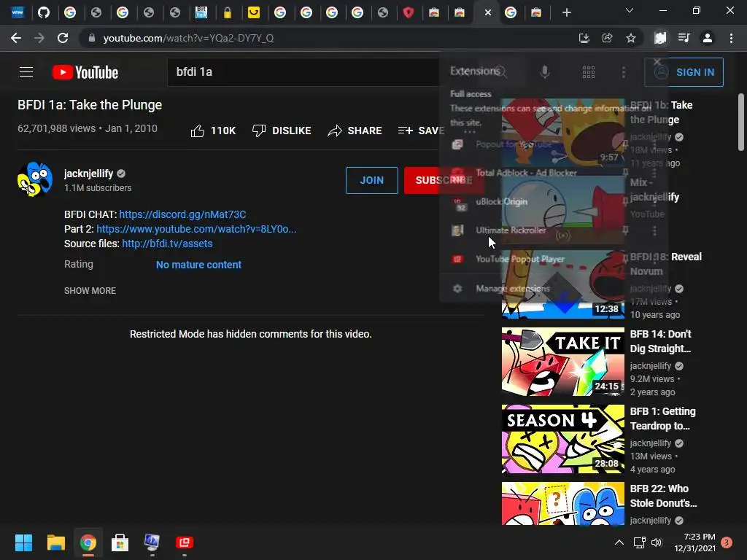Click the JOIN button

[371, 180]
